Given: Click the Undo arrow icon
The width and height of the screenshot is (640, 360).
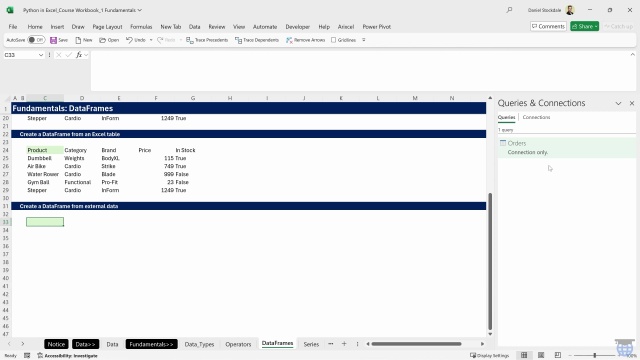Looking at the screenshot, I should (129, 40).
